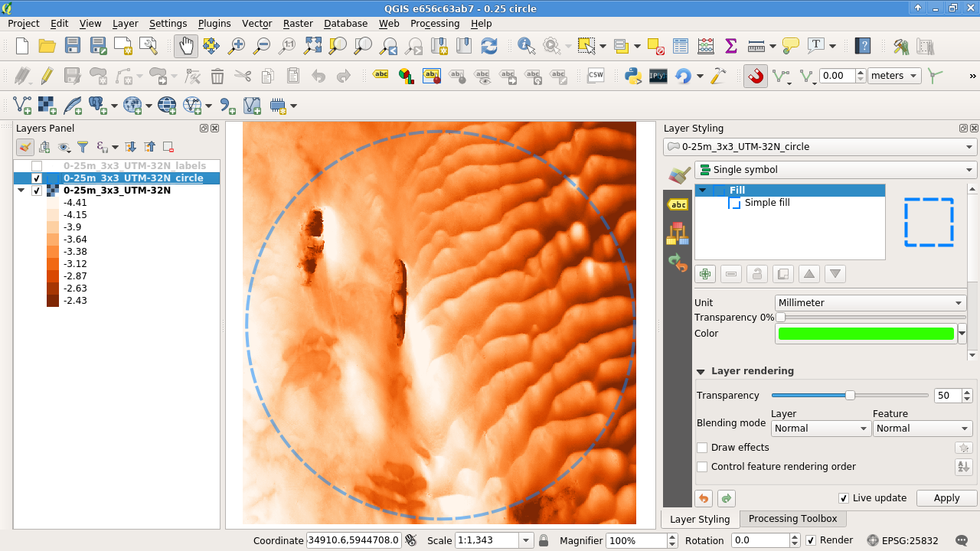Open the Layer blending mode dropdown
Viewport: 980px width, 551px height.
pos(819,429)
